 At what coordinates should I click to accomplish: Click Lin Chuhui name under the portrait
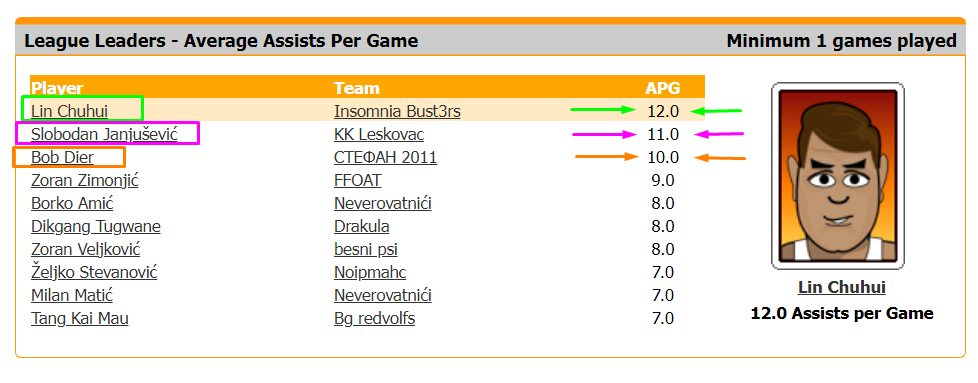pyautogui.click(x=841, y=288)
